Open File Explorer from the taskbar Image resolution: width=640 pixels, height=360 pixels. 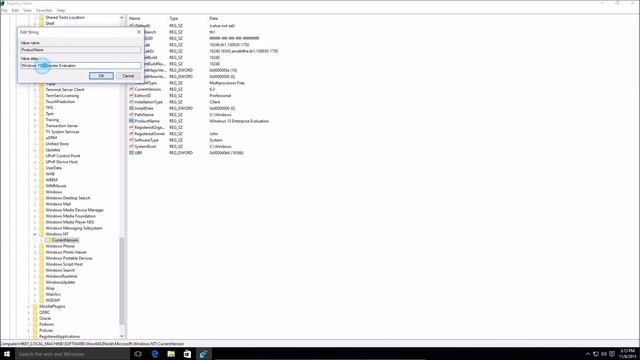point(171,354)
